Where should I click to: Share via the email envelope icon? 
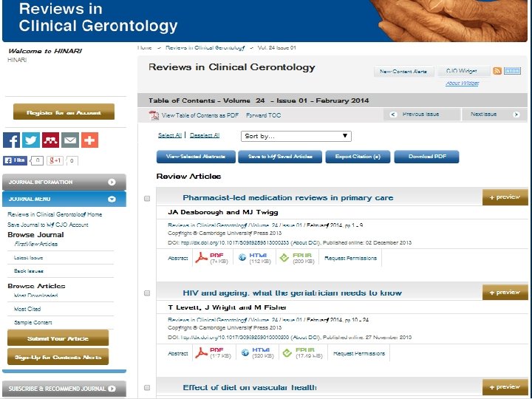pos(69,140)
